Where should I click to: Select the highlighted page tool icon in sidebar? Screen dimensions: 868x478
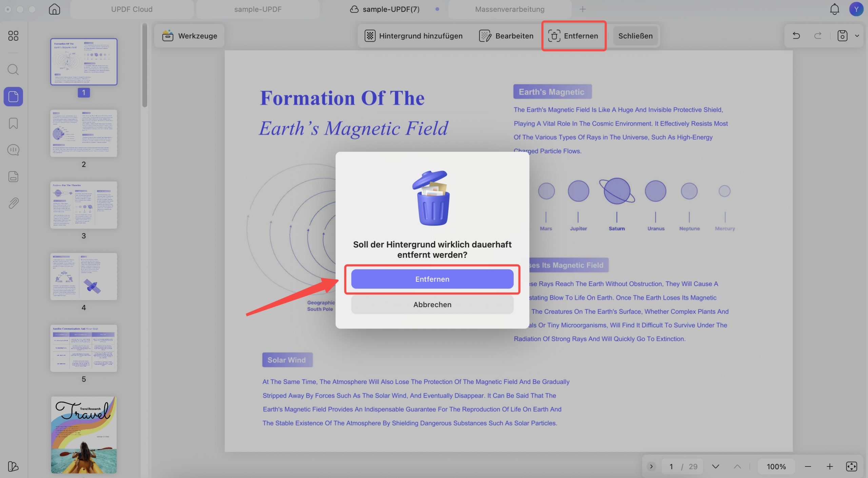pos(13,97)
